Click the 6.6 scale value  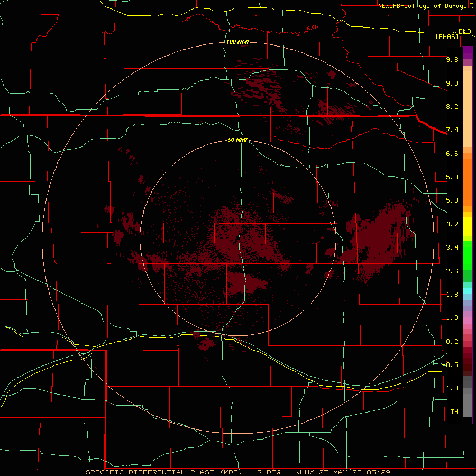tap(452, 153)
